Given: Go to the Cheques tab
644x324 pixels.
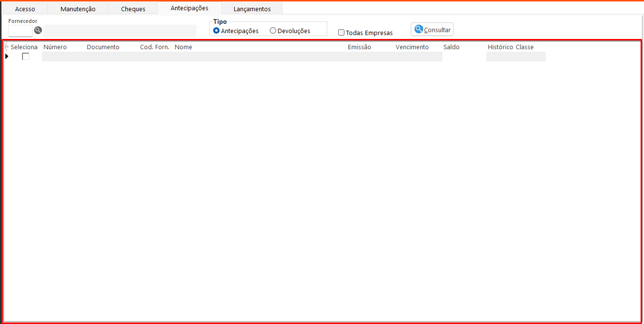Looking at the screenshot, I should [x=133, y=9].
